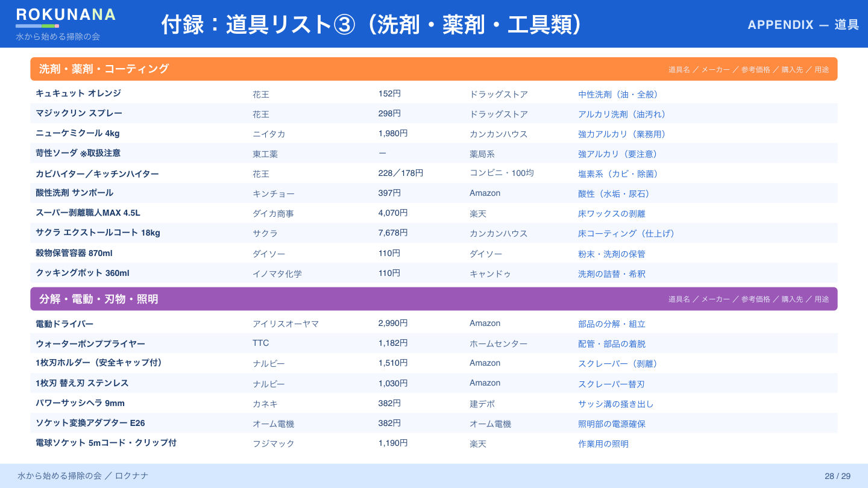Click the 床ワックスの剥離 usage link
Viewport: 868px width, 488px height.
click(x=612, y=214)
